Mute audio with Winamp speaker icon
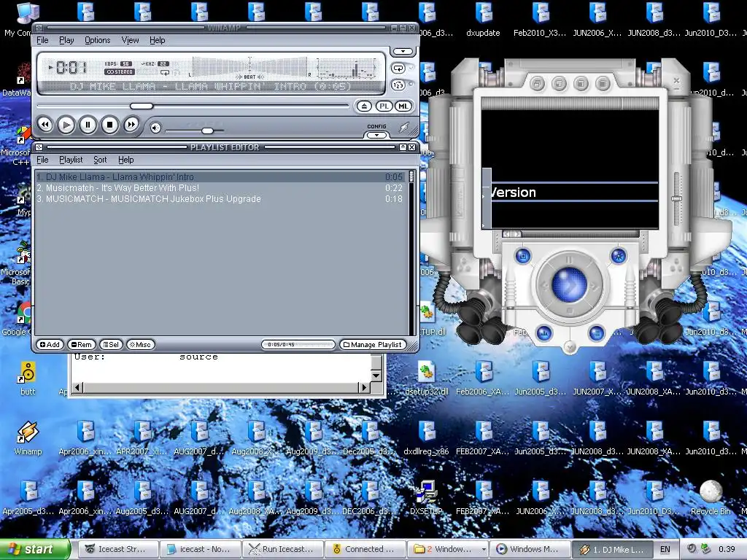The width and height of the screenshot is (747, 560). [155, 128]
